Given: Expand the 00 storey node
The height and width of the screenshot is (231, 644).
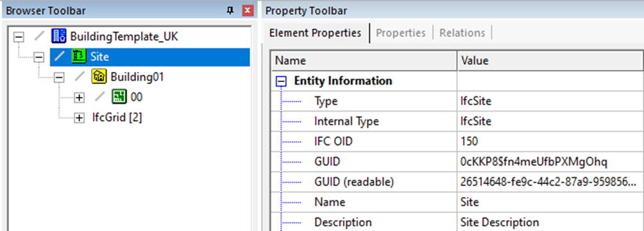Looking at the screenshot, I should pos(80,98).
